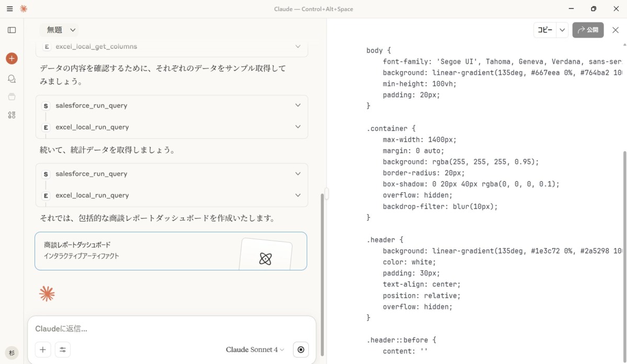Click the 'body {' code line
627x364 pixels.
click(x=379, y=51)
